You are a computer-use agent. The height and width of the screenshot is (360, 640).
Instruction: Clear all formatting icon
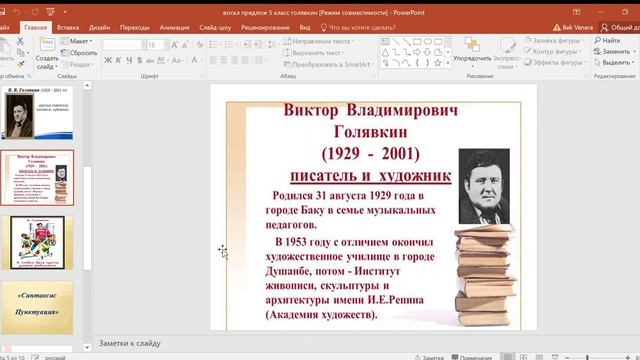click(x=199, y=44)
